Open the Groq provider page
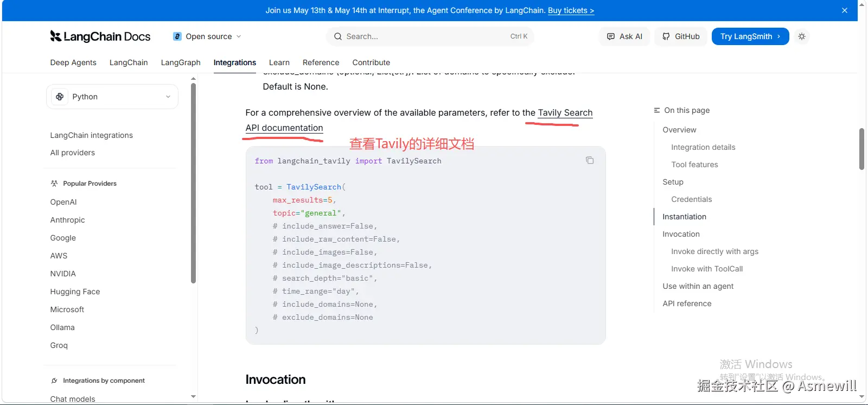Screen dimensions: 868x405 tap(59, 345)
